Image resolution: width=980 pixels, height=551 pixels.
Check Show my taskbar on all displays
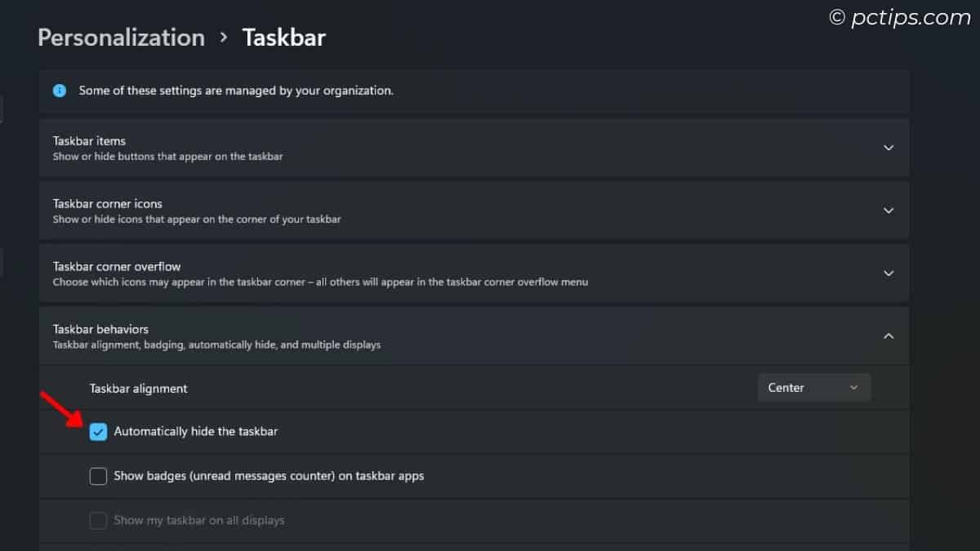pyautogui.click(x=98, y=520)
